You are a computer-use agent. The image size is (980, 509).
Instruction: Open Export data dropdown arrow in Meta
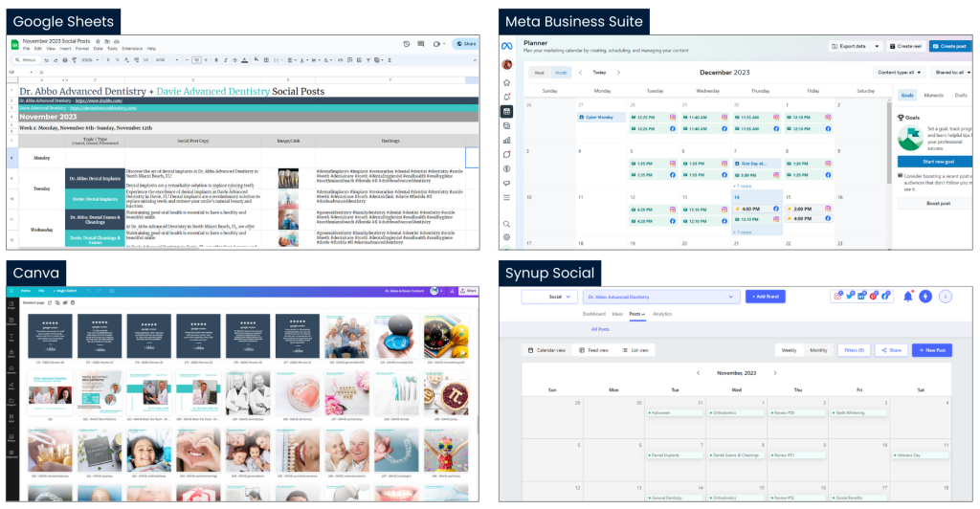click(877, 46)
